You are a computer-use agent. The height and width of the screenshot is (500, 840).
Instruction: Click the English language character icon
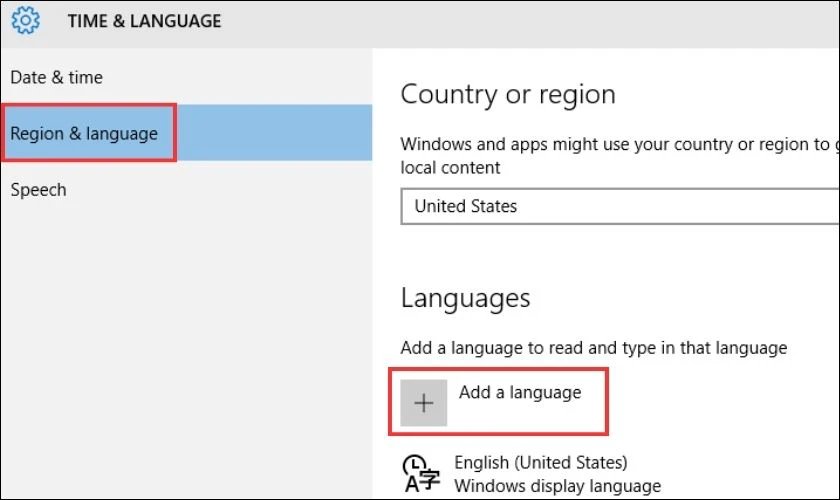420,473
